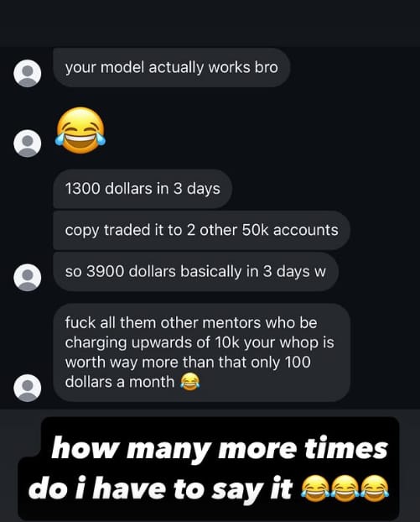Select the large crying-laughing emoji message
This screenshot has height=522, width=420.
[80, 130]
